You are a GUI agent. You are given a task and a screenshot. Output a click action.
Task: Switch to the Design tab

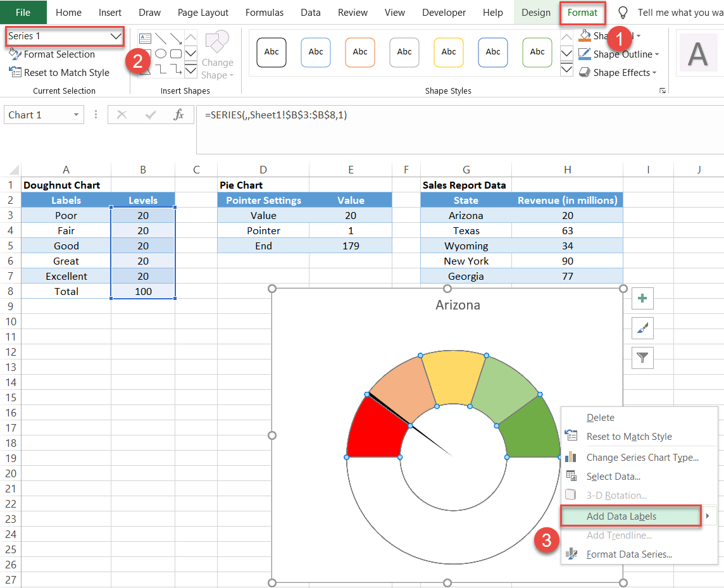click(535, 12)
